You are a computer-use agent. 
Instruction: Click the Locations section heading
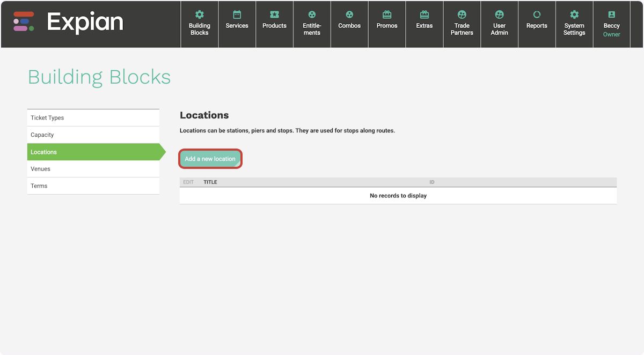point(204,115)
